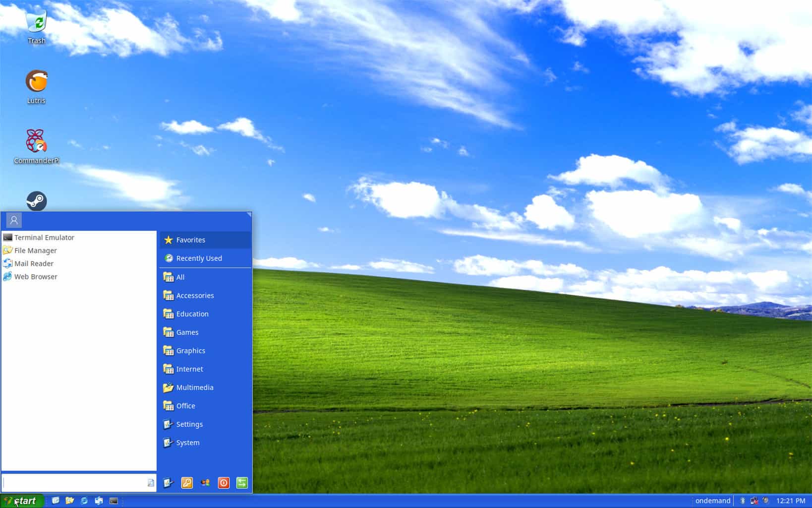
Task: Click the start button on the taskbar
Action: point(22,501)
